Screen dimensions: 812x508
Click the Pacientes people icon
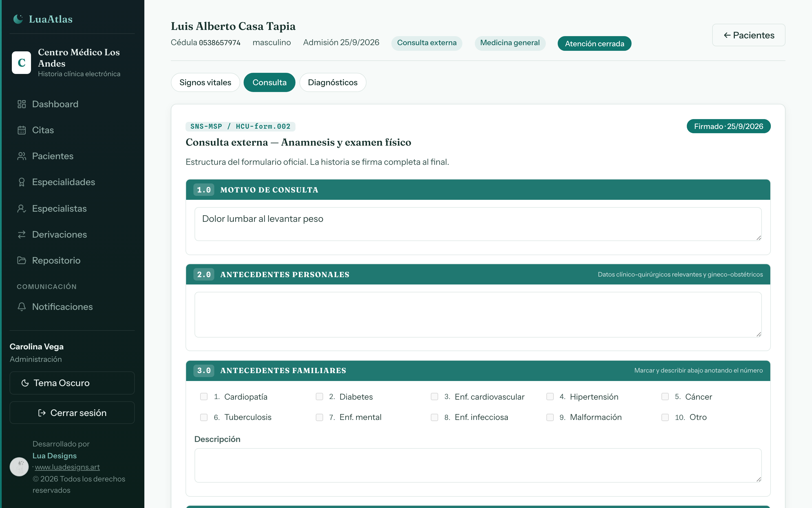22,156
